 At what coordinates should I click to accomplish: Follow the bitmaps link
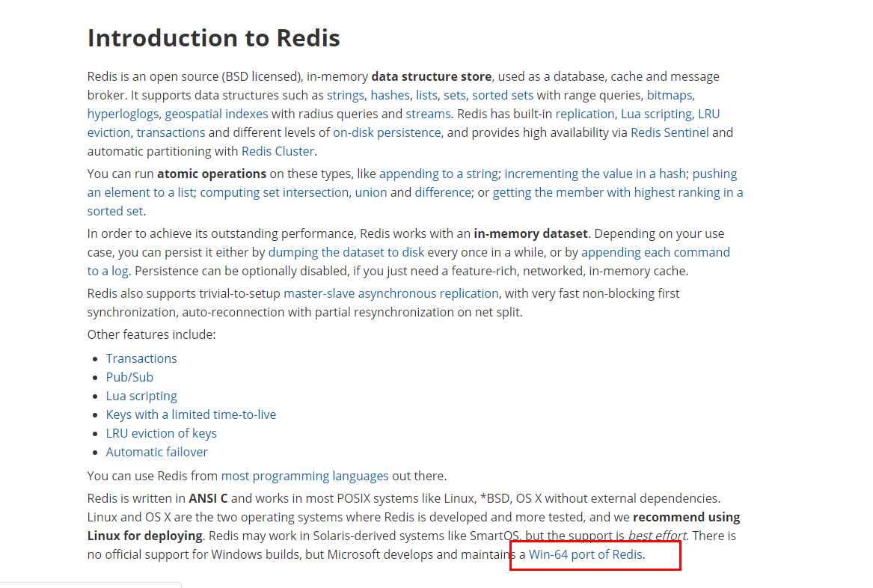click(670, 95)
